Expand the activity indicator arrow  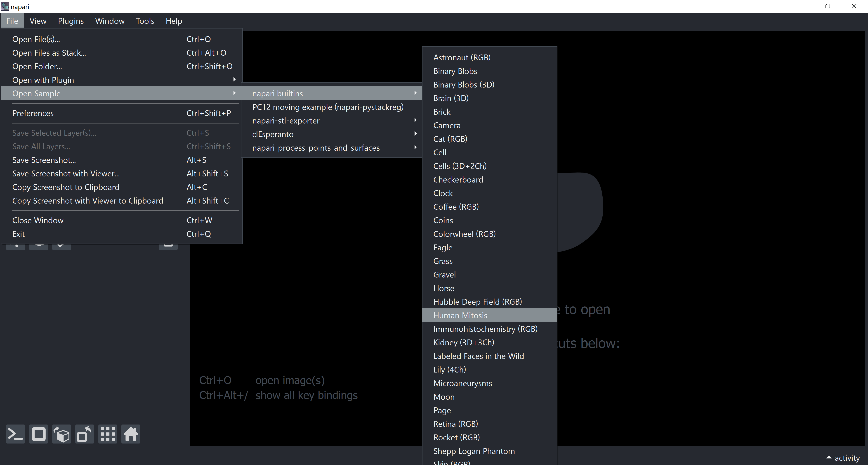pyautogui.click(x=829, y=458)
